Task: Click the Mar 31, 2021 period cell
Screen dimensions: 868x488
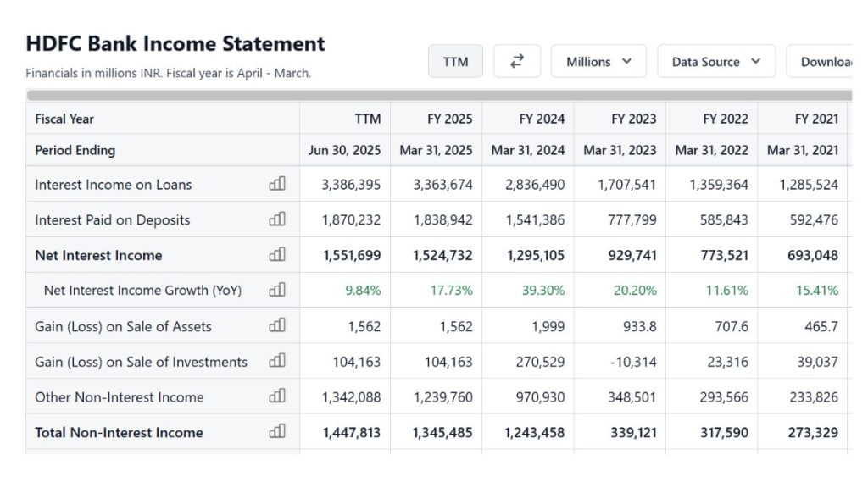Action: (x=803, y=150)
